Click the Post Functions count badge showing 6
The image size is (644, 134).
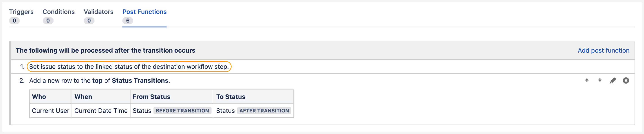pos(128,21)
